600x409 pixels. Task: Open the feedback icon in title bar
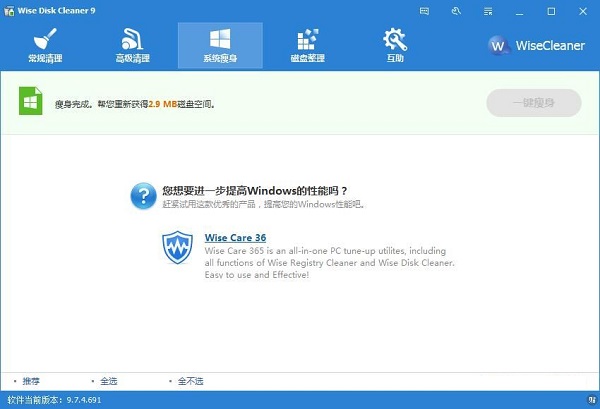point(424,11)
